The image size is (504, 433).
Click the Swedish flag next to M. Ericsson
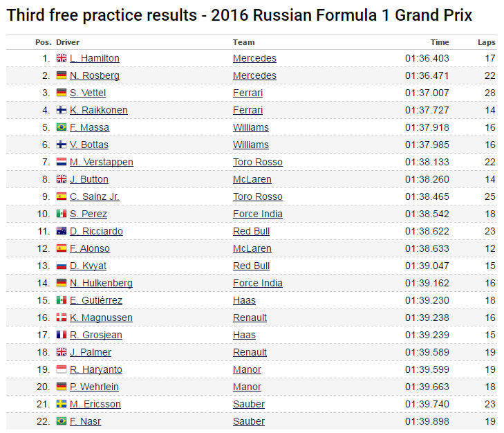(61, 405)
